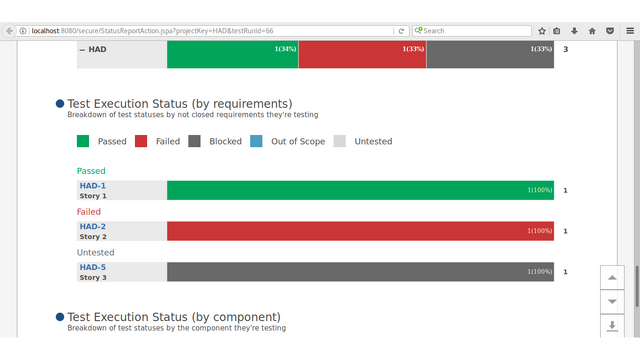Click the green 1(34%) HAD segment
The image size is (640, 360).
coord(233,54)
